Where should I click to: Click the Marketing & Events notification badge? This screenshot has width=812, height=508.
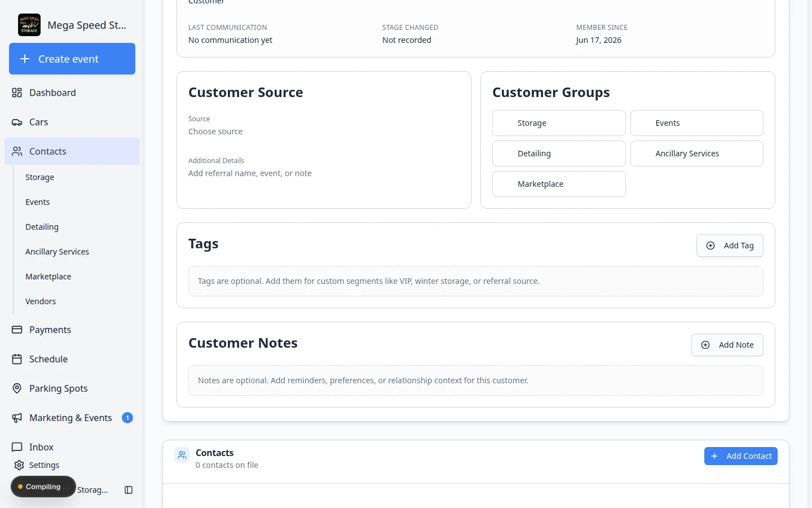tap(127, 418)
